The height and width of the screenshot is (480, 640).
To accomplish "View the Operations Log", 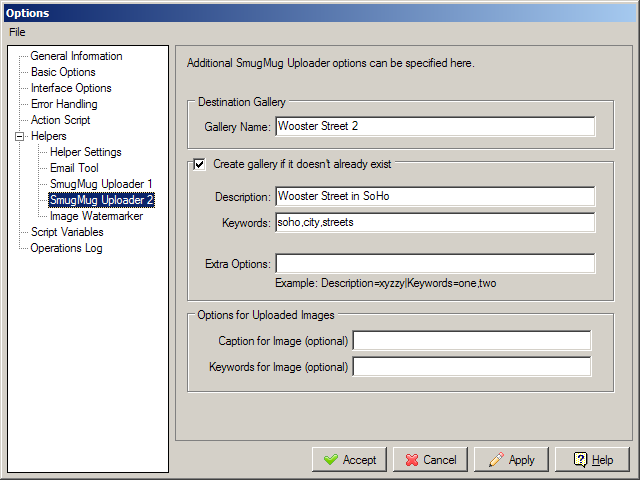I will [67, 248].
